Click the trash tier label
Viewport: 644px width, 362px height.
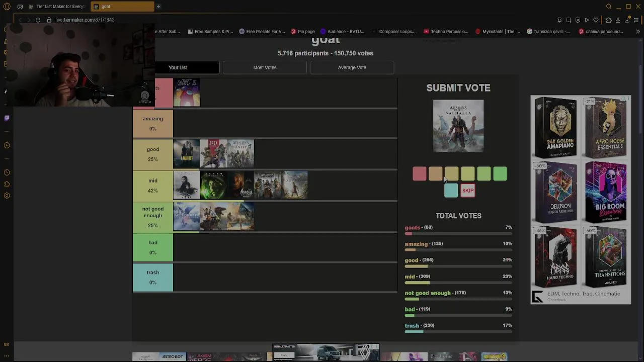pos(153,277)
